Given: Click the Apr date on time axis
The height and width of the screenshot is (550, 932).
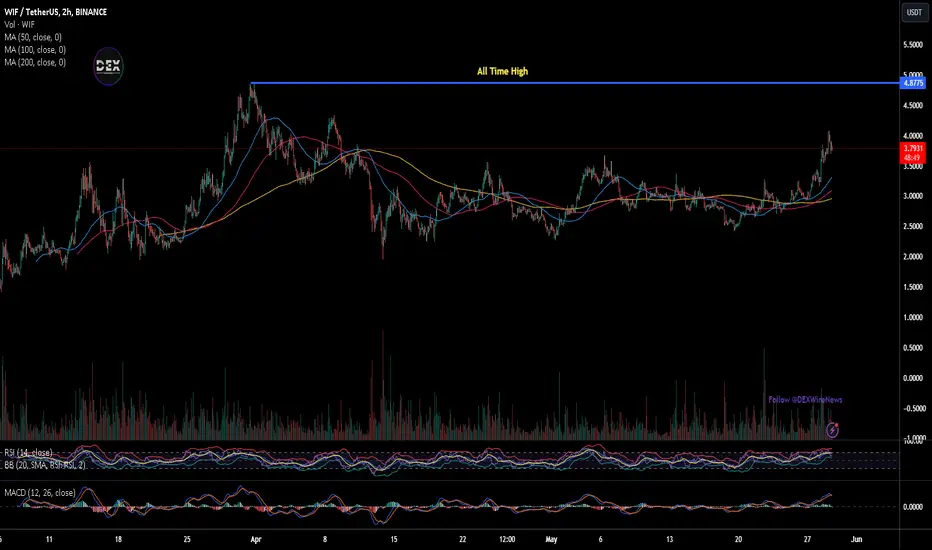Looking at the screenshot, I should (x=256, y=539).
